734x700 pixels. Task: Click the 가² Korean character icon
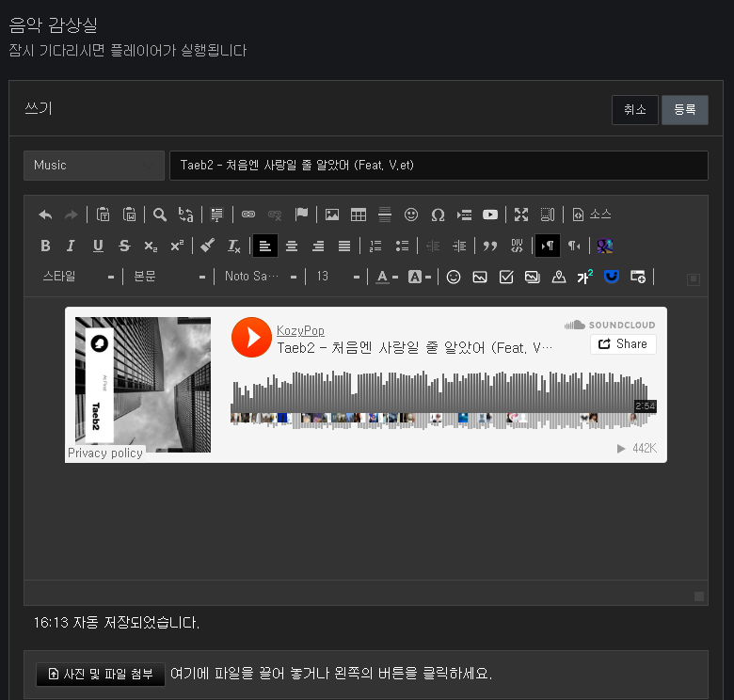click(585, 277)
